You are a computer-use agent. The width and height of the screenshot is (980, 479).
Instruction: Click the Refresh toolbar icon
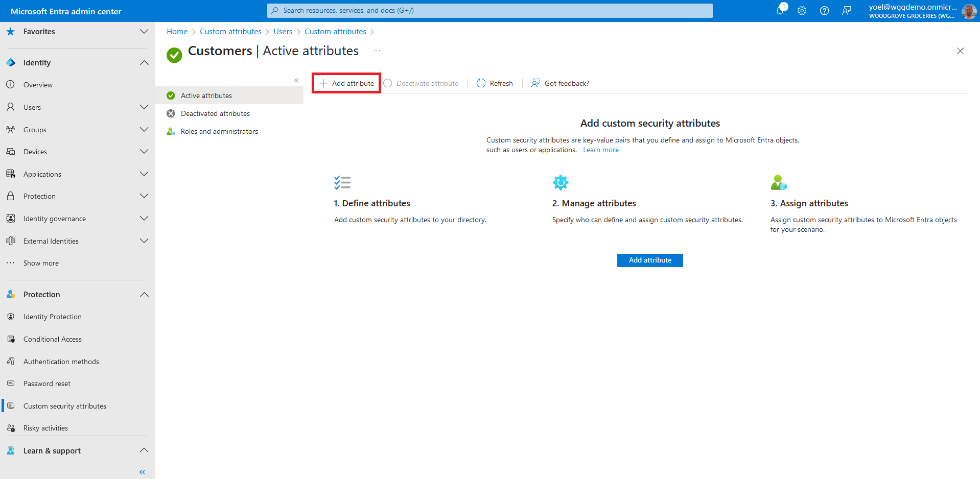tap(481, 83)
